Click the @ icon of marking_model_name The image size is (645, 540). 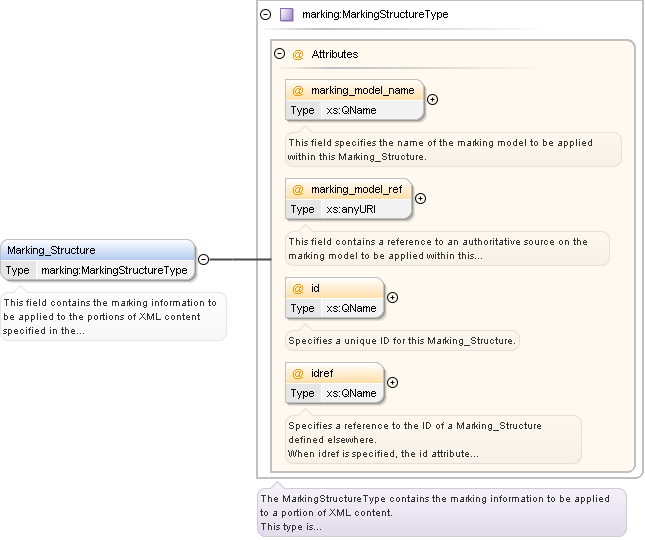298,90
